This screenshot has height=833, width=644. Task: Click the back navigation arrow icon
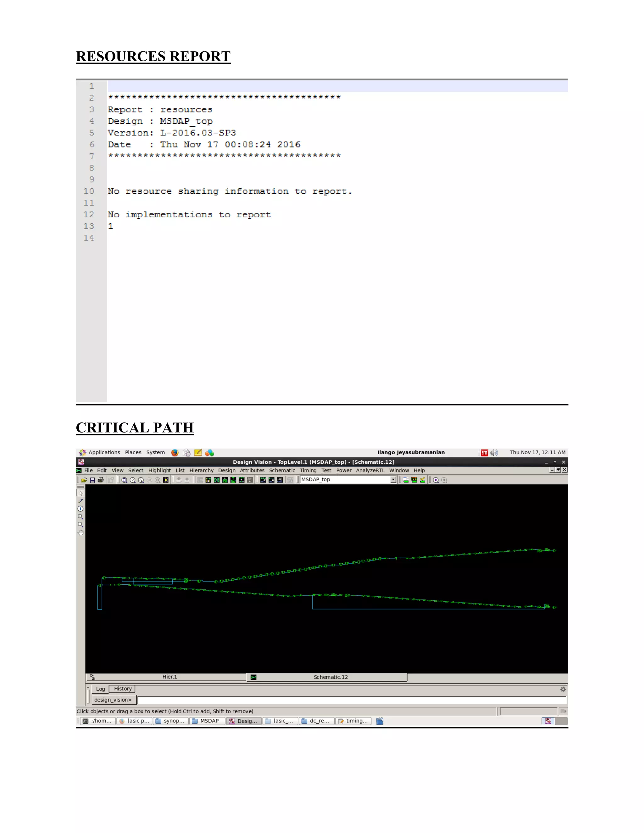(436, 480)
